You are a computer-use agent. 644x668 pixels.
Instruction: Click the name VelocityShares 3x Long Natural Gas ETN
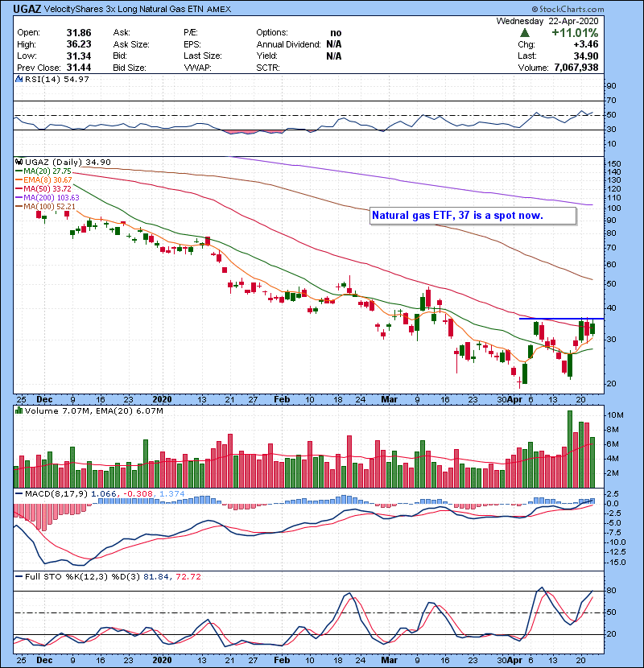click(x=124, y=10)
